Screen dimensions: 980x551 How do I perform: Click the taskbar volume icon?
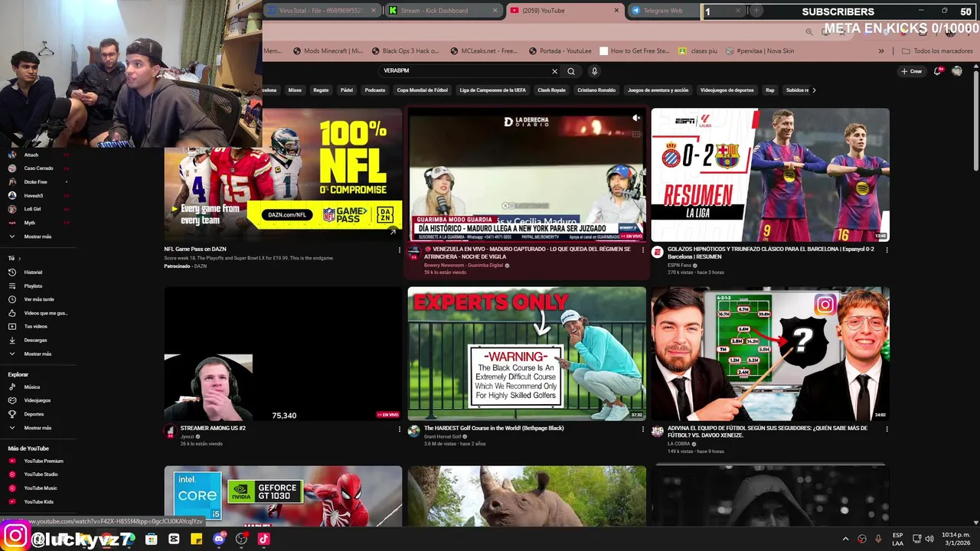point(929,539)
